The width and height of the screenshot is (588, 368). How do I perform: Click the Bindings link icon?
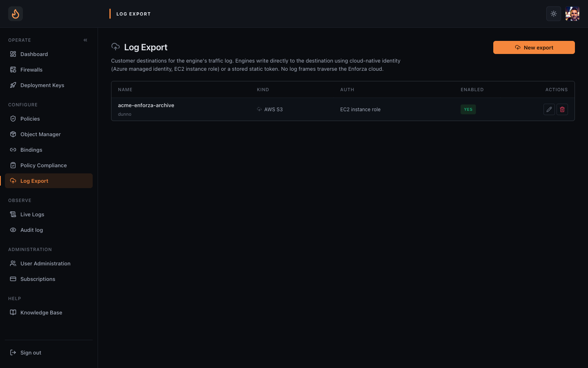tap(13, 150)
